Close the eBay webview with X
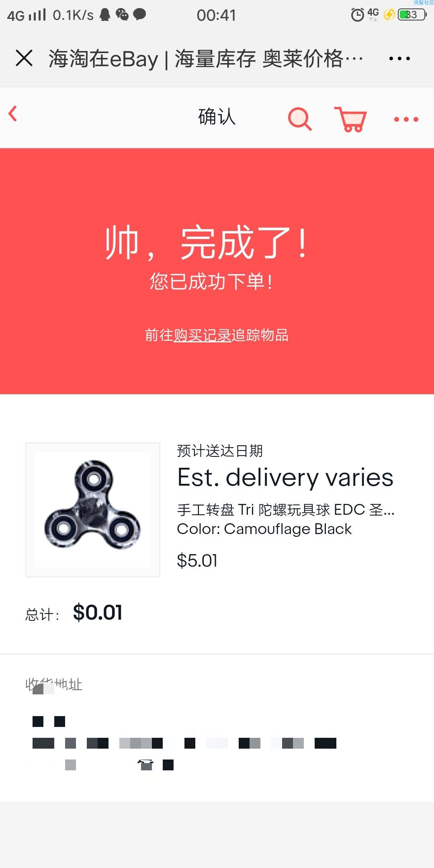The image size is (434, 868). 24,58
